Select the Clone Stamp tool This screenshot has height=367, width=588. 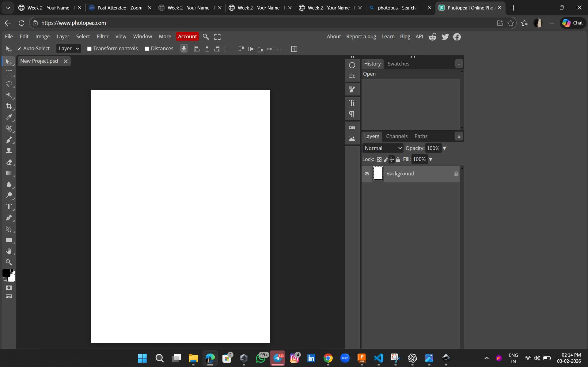[9, 151]
